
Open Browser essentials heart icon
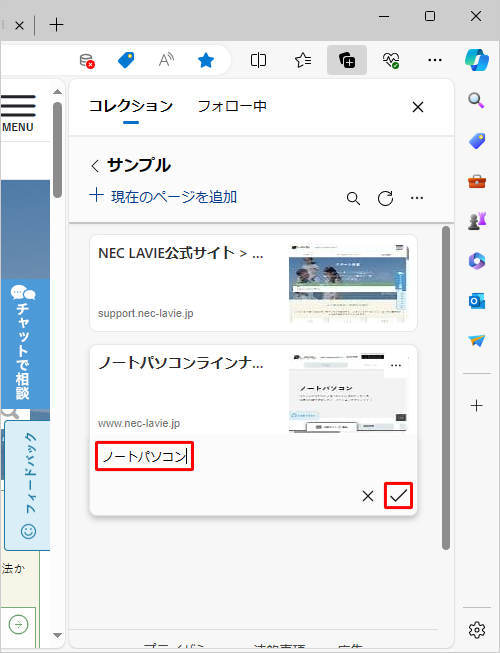pyautogui.click(x=391, y=60)
